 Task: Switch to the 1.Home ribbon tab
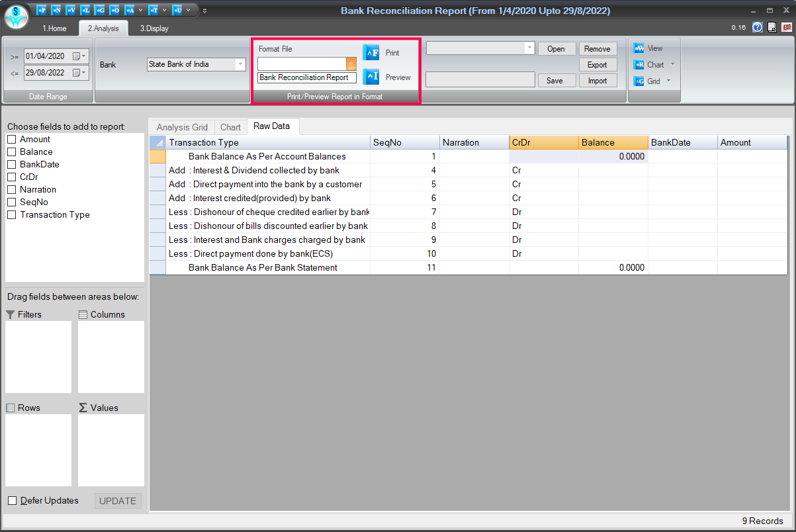54,28
